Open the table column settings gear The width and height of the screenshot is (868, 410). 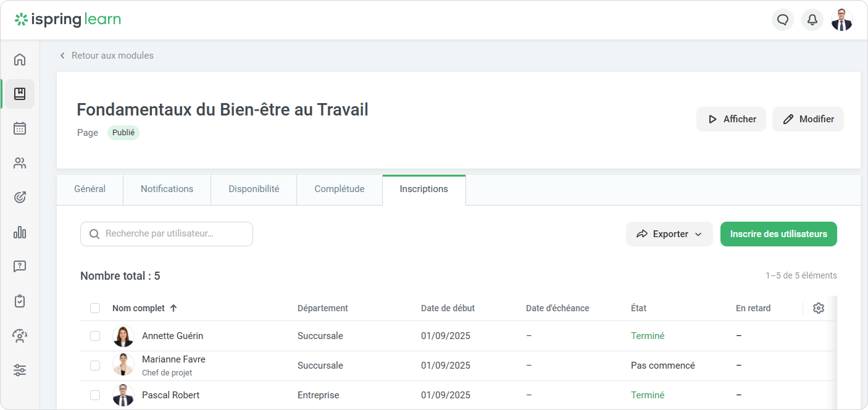(x=819, y=308)
